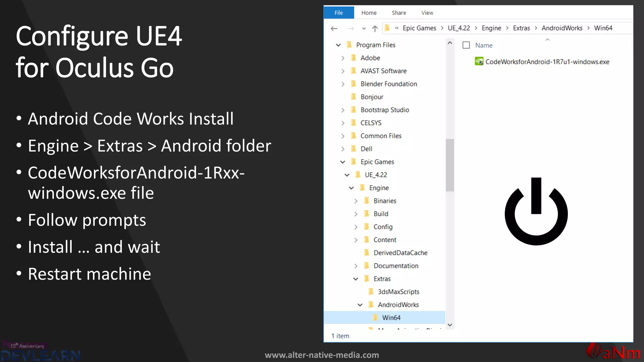The image size is (644, 362).
Task: Click the tree scrollbar down arrow
Action: pyautogui.click(x=450, y=325)
